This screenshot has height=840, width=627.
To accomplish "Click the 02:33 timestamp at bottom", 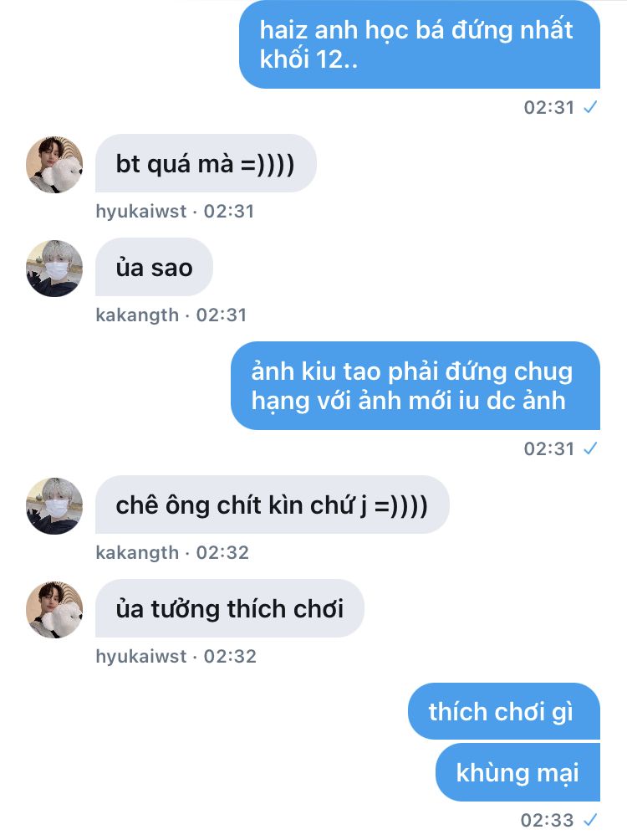I will [x=548, y=820].
